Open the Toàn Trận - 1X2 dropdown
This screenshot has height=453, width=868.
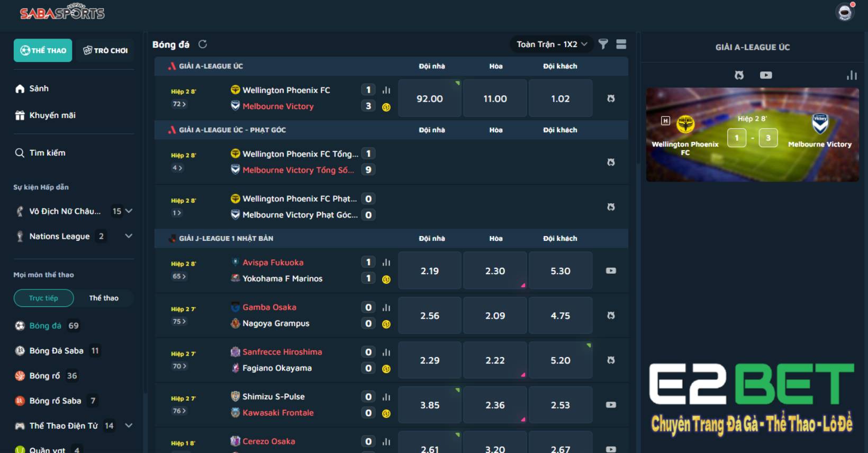pyautogui.click(x=551, y=44)
